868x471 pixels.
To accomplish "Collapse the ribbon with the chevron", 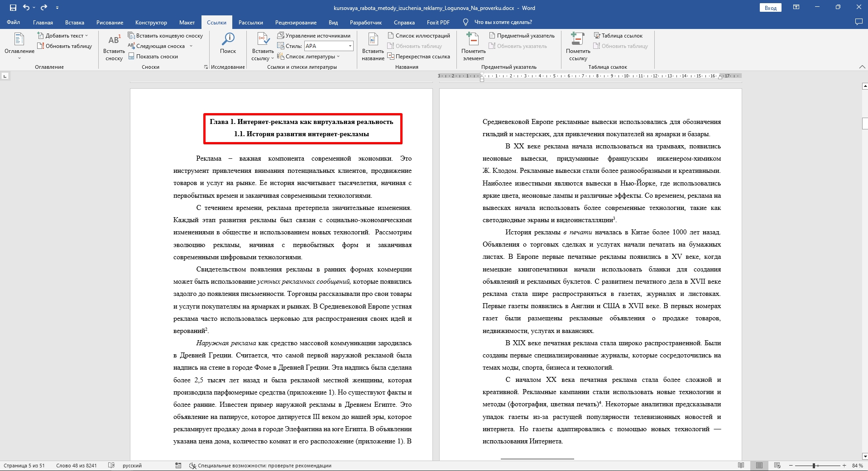I will pyautogui.click(x=862, y=67).
